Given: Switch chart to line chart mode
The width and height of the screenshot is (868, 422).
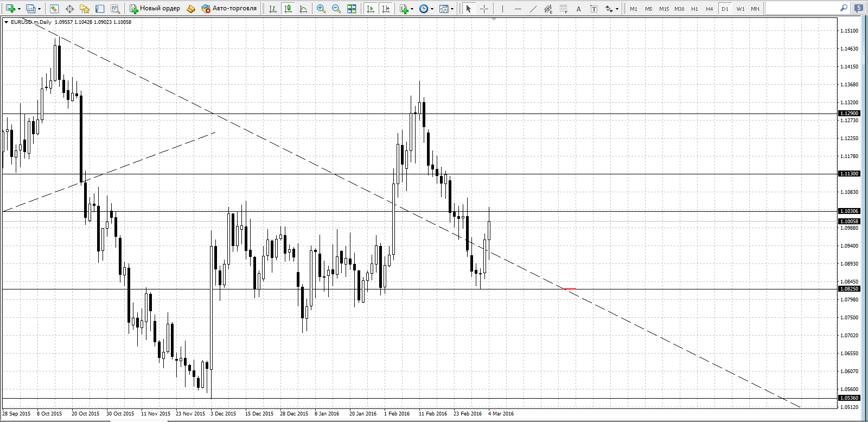Looking at the screenshot, I should pyautogui.click(x=303, y=9).
